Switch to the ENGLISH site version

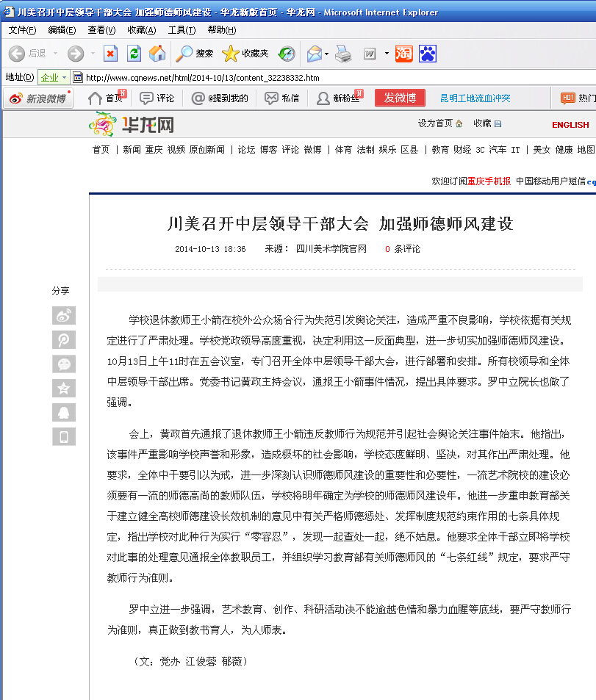click(570, 125)
